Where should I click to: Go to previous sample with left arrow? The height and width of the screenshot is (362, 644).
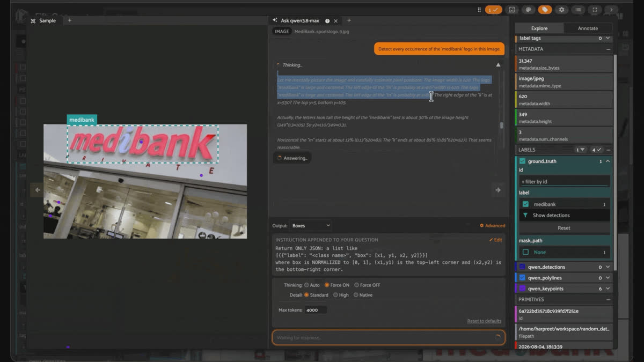pos(38,189)
